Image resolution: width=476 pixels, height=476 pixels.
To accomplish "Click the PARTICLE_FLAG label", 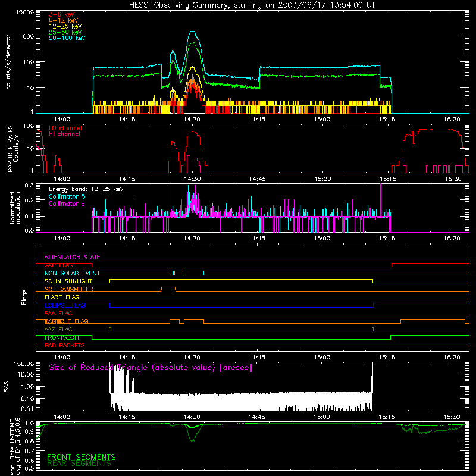I will (x=67, y=321).
